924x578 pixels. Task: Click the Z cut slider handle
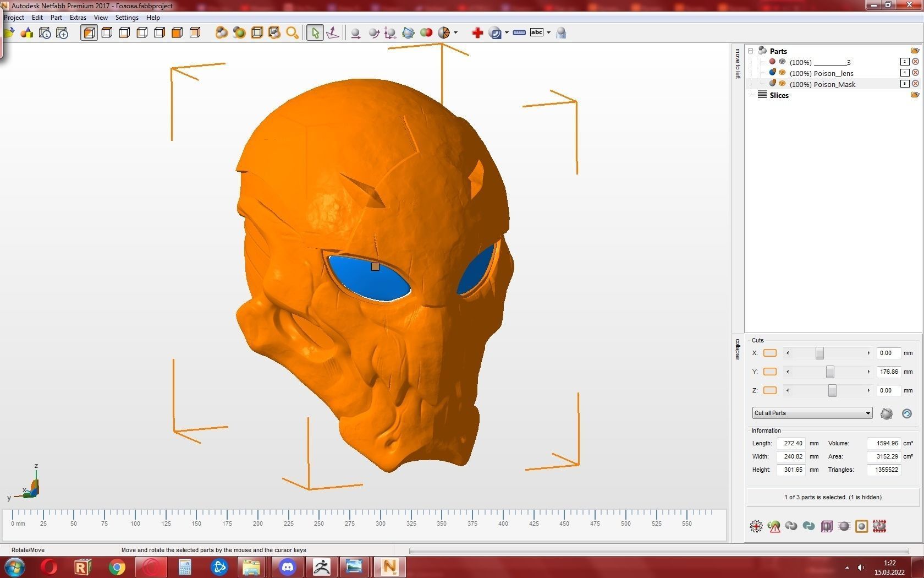[832, 391]
